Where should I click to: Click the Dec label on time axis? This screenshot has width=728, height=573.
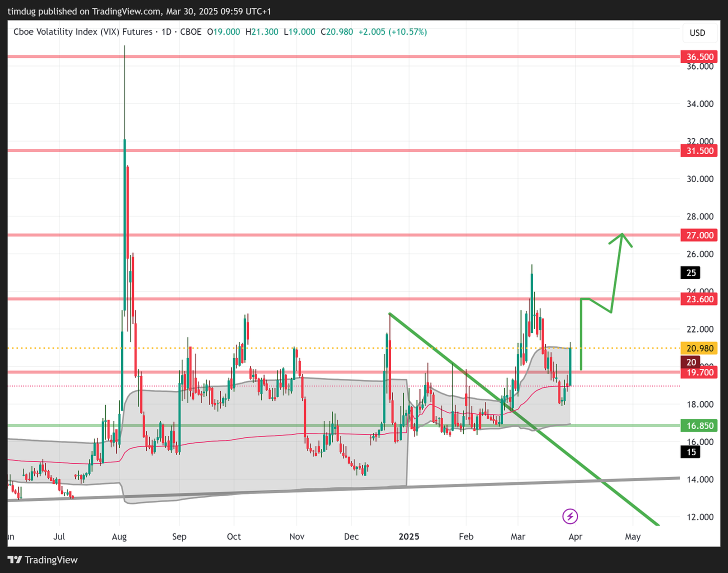[351, 536]
